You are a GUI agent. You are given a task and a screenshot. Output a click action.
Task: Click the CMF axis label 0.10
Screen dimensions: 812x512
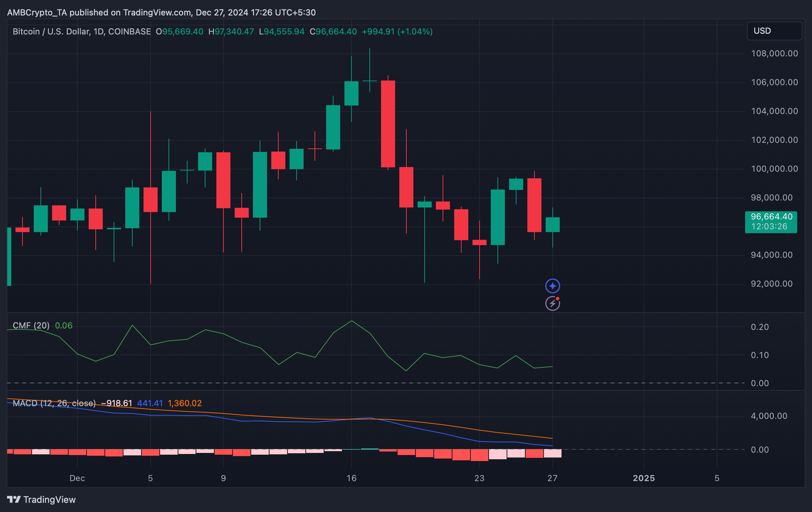click(760, 355)
